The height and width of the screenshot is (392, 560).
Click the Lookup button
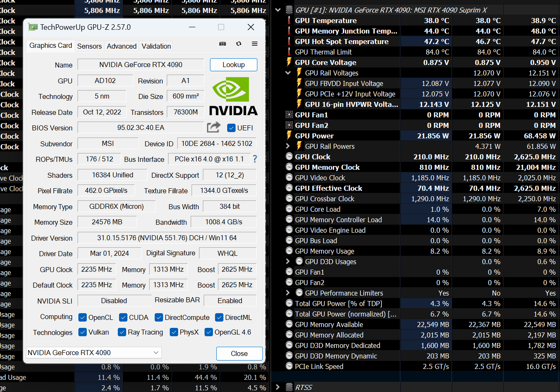coord(233,65)
